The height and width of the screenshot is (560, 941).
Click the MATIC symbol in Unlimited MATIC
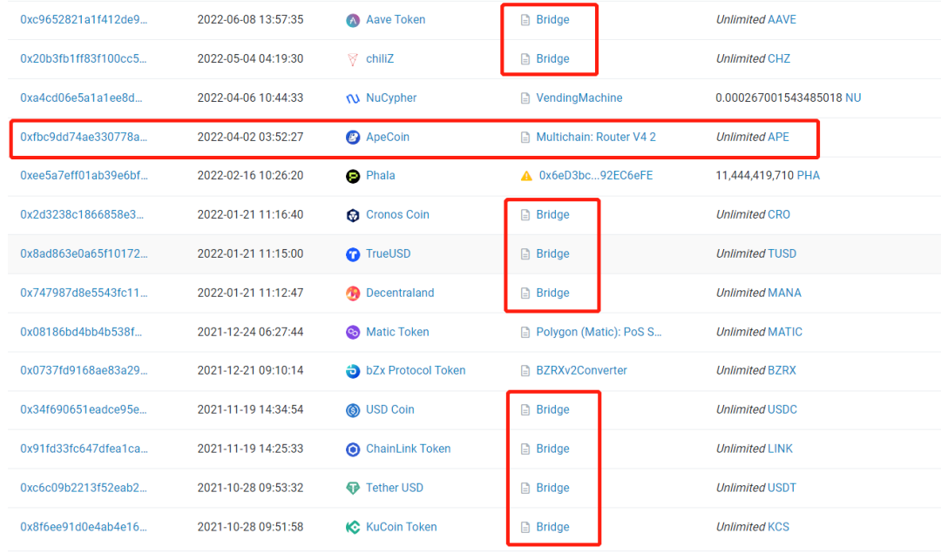785,332
